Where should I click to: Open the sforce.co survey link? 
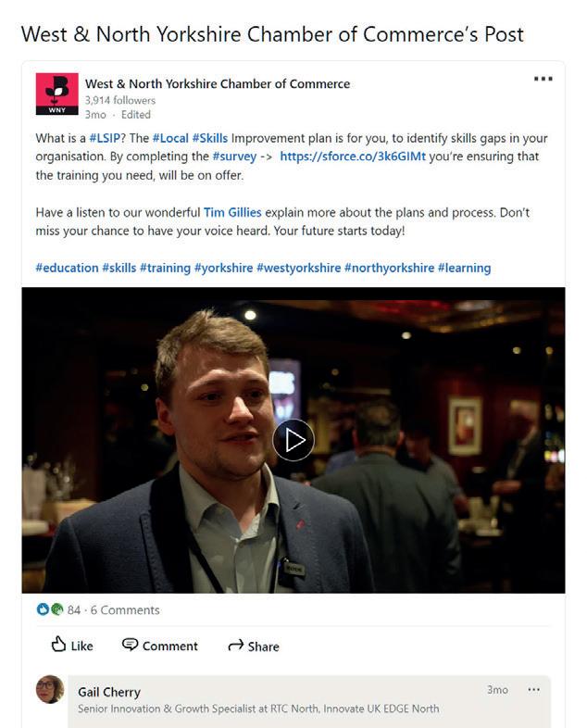[x=353, y=157]
